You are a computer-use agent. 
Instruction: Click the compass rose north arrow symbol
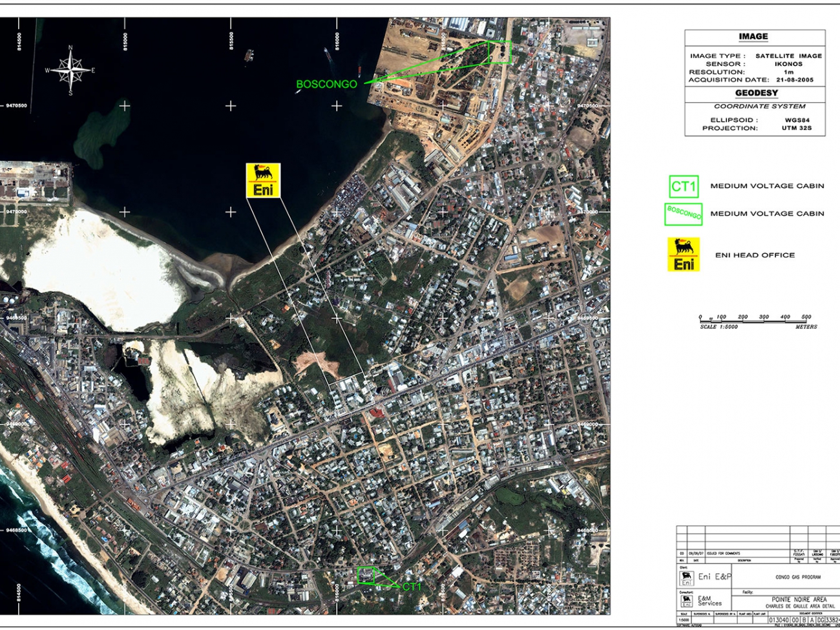click(x=71, y=70)
